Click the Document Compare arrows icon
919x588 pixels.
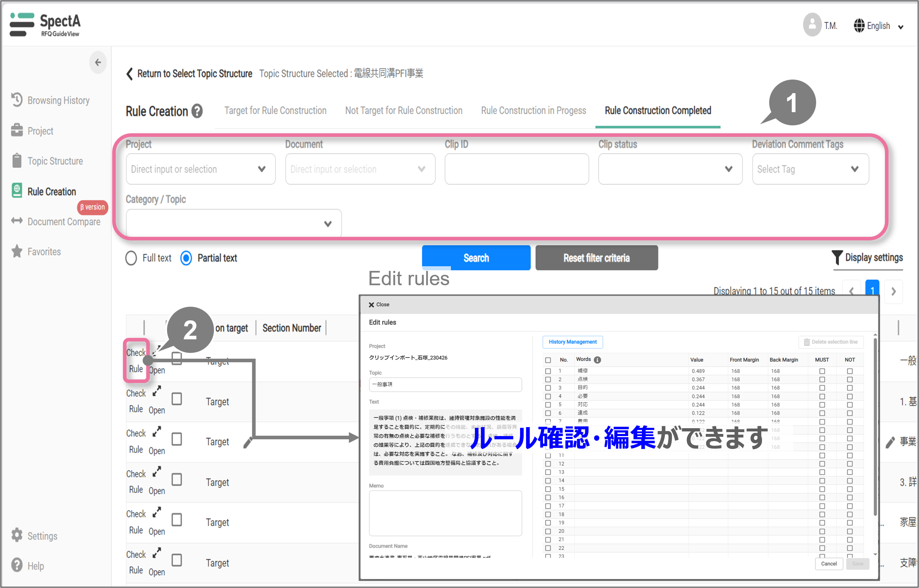17,221
